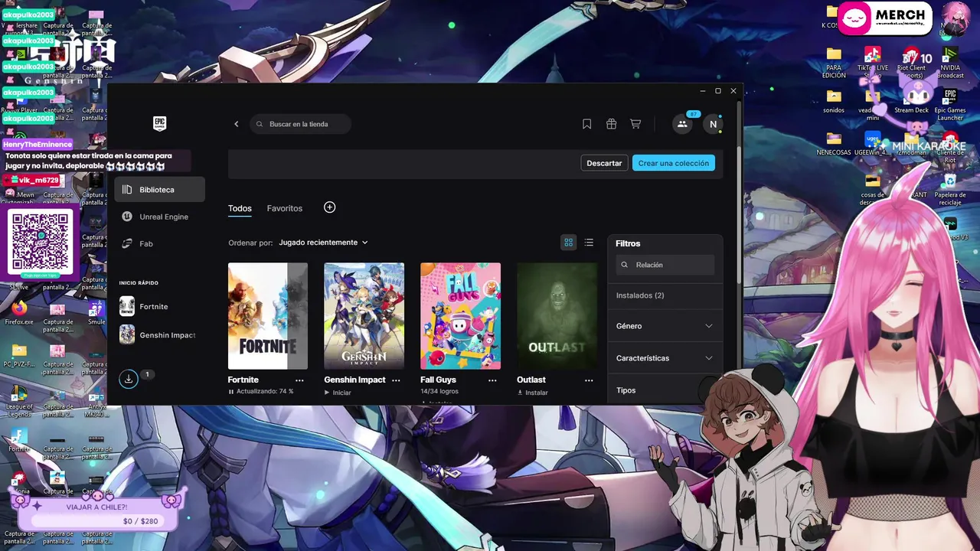This screenshot has height=551, width=980.
Task: Open the downloads icon in the sidebar
Action: click(x=129, y=378)
